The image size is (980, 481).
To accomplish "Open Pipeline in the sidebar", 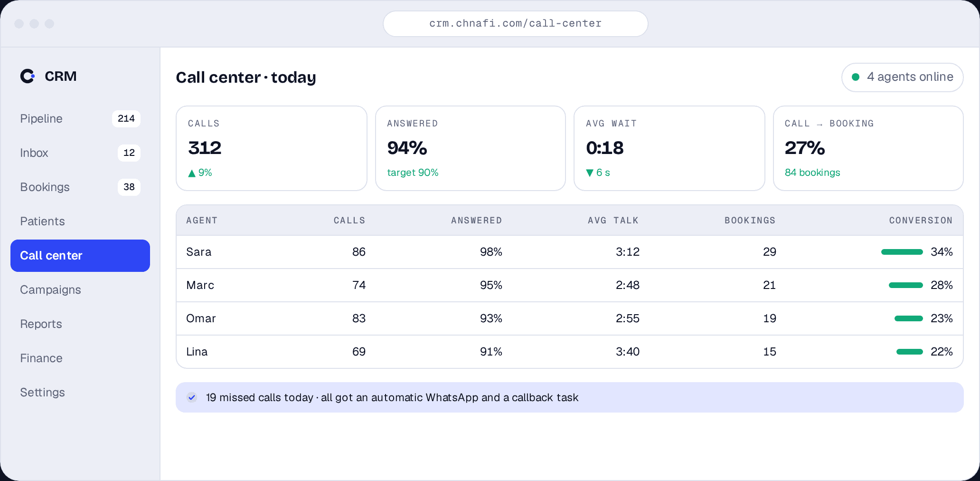I will (x=80, y=118).
